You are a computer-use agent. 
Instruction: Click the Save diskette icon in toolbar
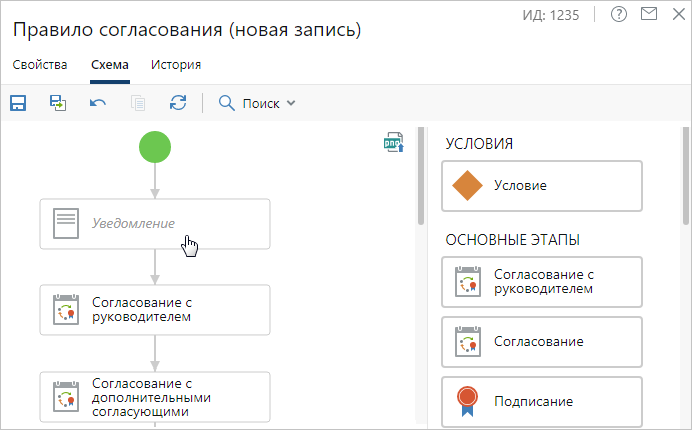tap(18, 103)
